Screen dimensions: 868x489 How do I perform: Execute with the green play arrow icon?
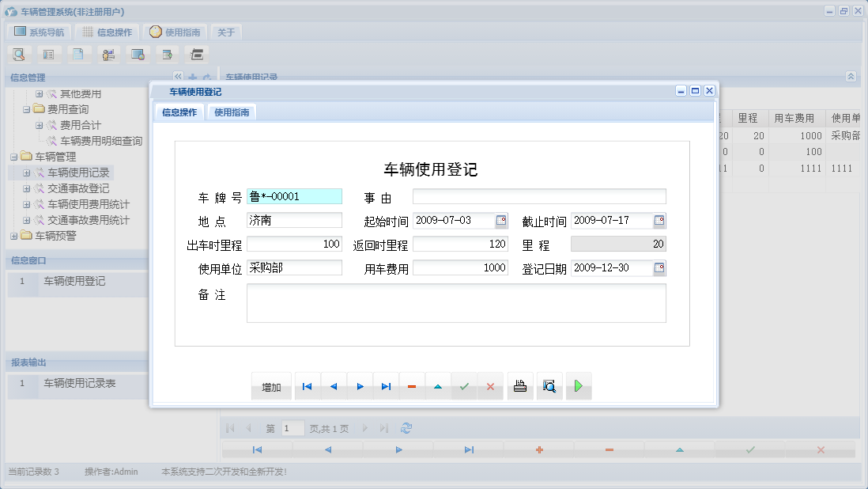point(579,386)
